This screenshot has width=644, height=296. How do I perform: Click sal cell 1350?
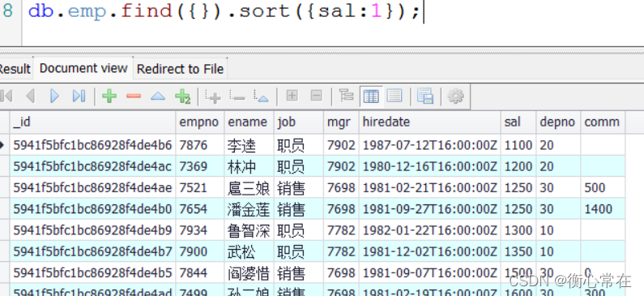point(518,252)
